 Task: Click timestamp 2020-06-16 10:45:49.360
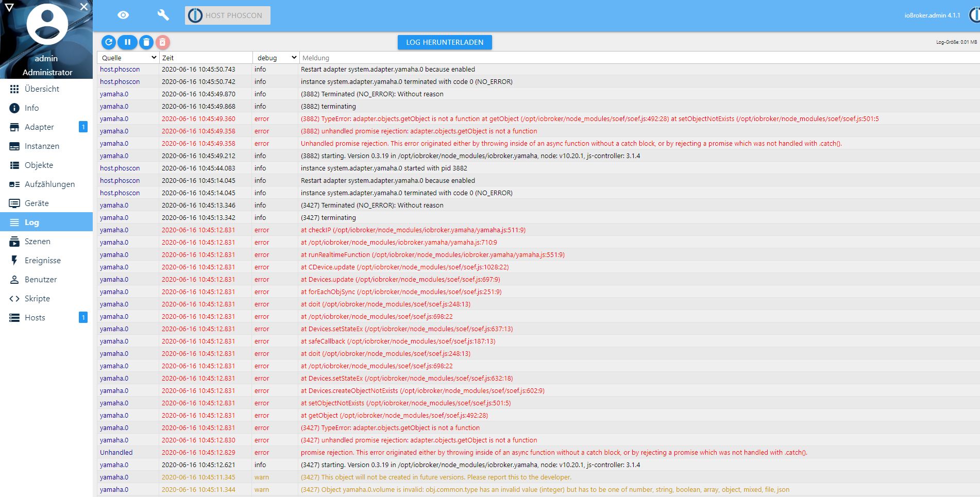click(198, 119)
